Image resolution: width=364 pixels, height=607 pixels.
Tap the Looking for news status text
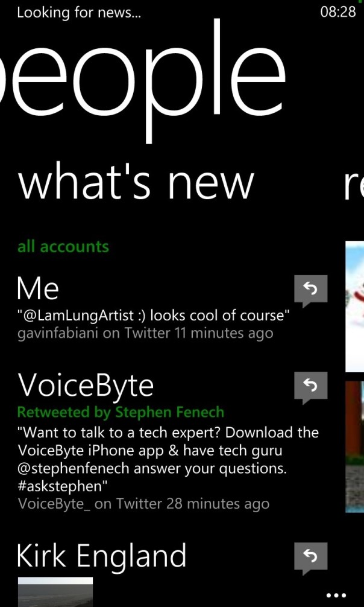[x=80, y=13]
